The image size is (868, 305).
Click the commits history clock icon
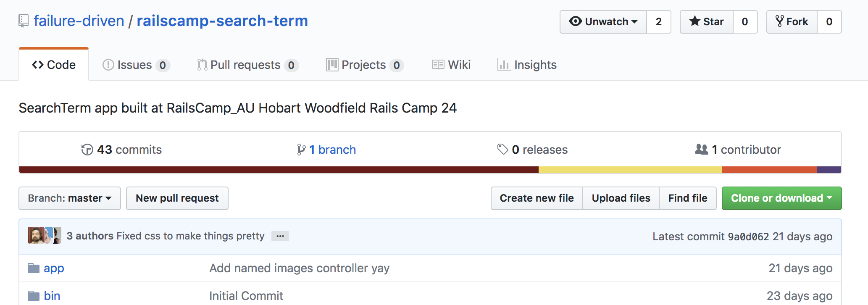87,150
